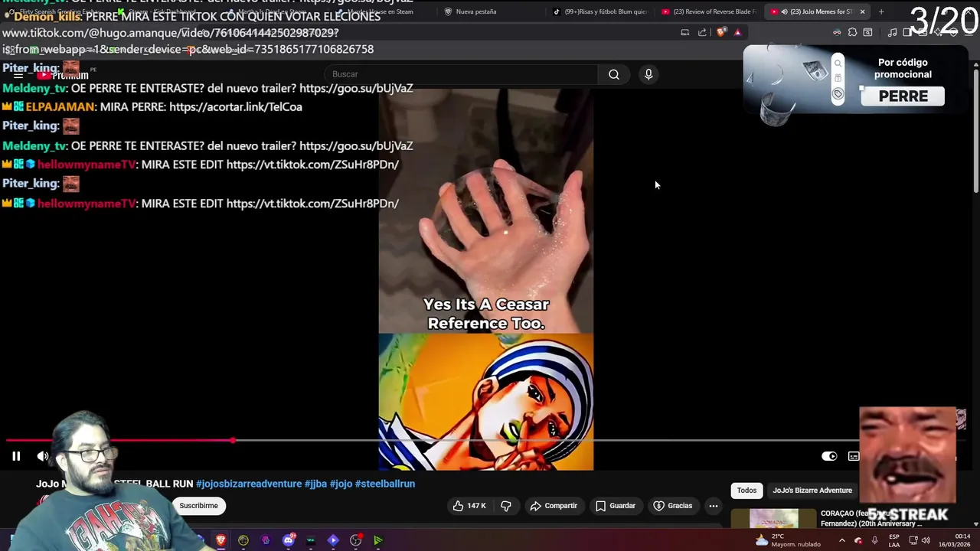
Task: Open the system tray volume icon
Action: [x=926, y=540]
